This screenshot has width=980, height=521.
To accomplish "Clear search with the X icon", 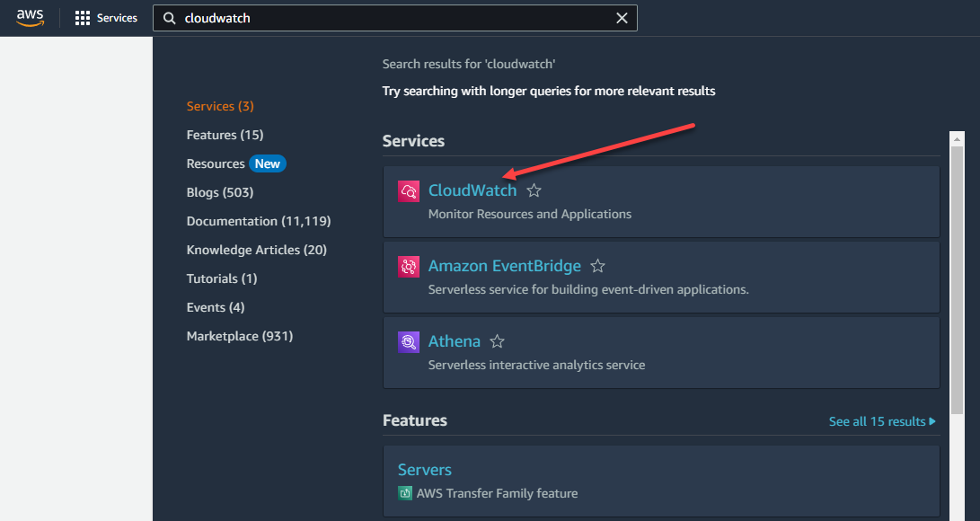I will [622, 18].
